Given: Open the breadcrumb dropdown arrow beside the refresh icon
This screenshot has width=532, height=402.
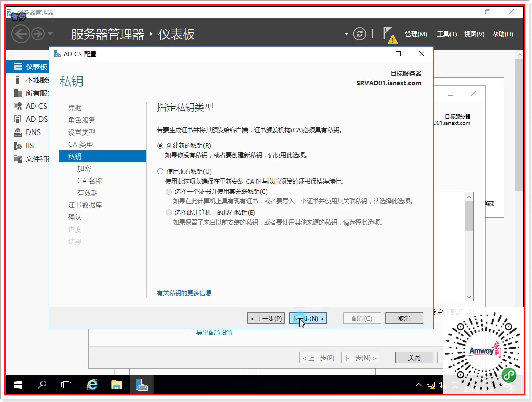Looking at the screenshot, I should [x=346, y=34].
